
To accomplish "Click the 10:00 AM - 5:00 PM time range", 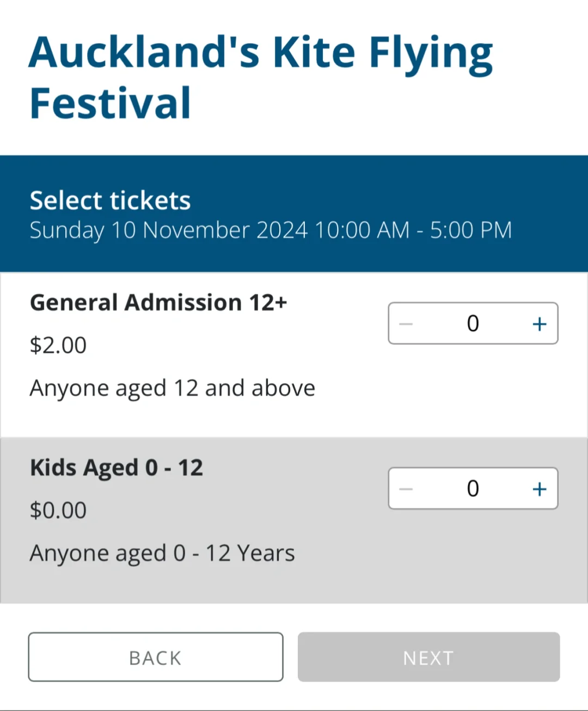I will click(414, 230).
